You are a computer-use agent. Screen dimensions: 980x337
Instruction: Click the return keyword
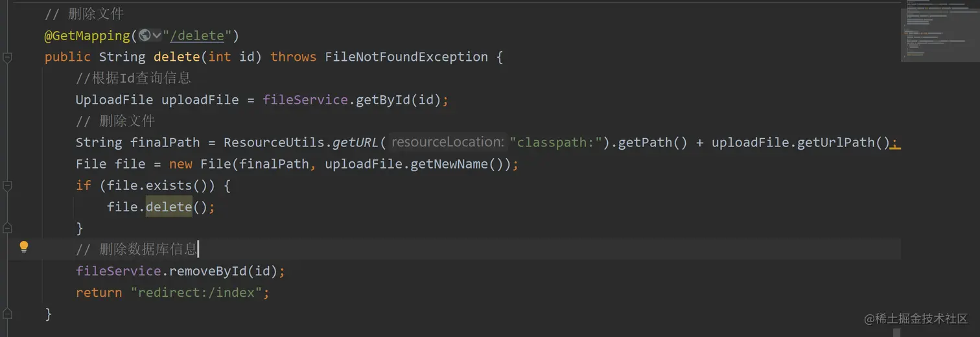(99, 292)
